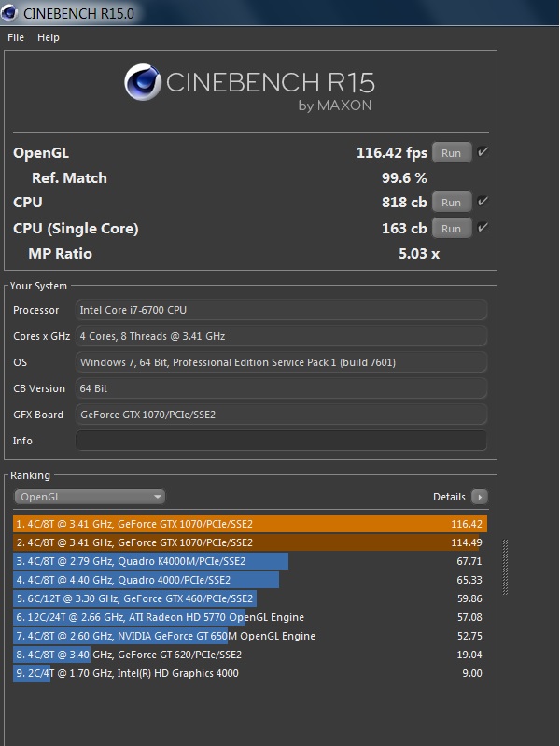Select ranking entry 2 scoring 114.49

point(250,542)
